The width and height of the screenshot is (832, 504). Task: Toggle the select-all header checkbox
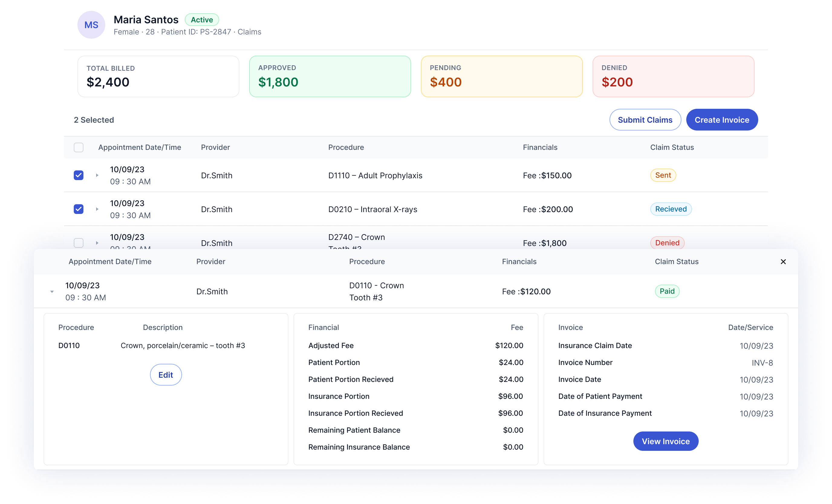click(x=79, y=147)
